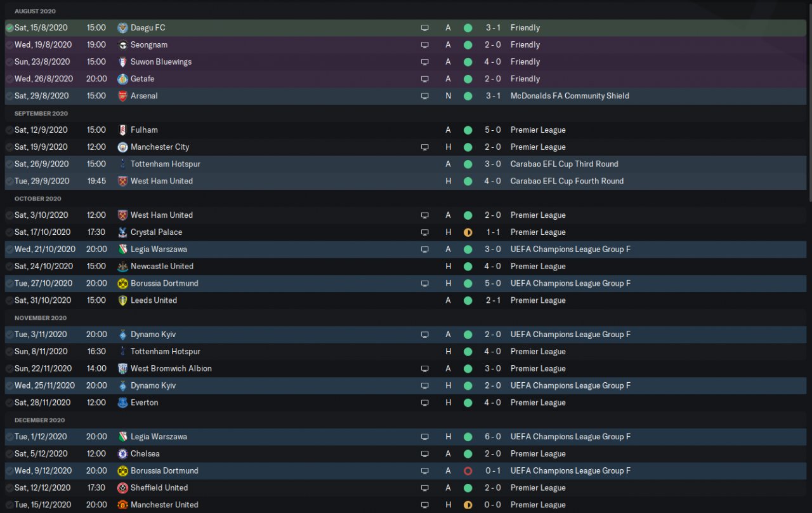Click the red loss indicator circle
Image resolution: width=812 pixels, height=513 pixels.
(468, 471)
